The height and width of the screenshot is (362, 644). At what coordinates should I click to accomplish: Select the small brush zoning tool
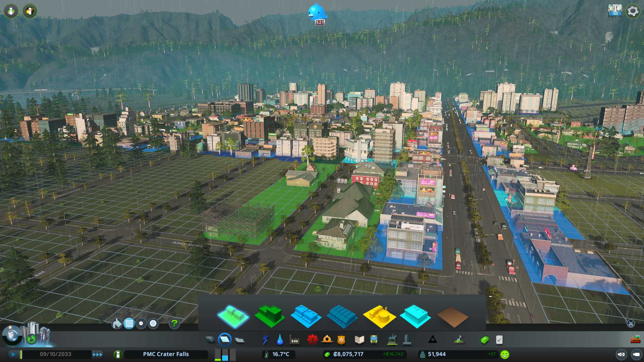pos(141,323)
